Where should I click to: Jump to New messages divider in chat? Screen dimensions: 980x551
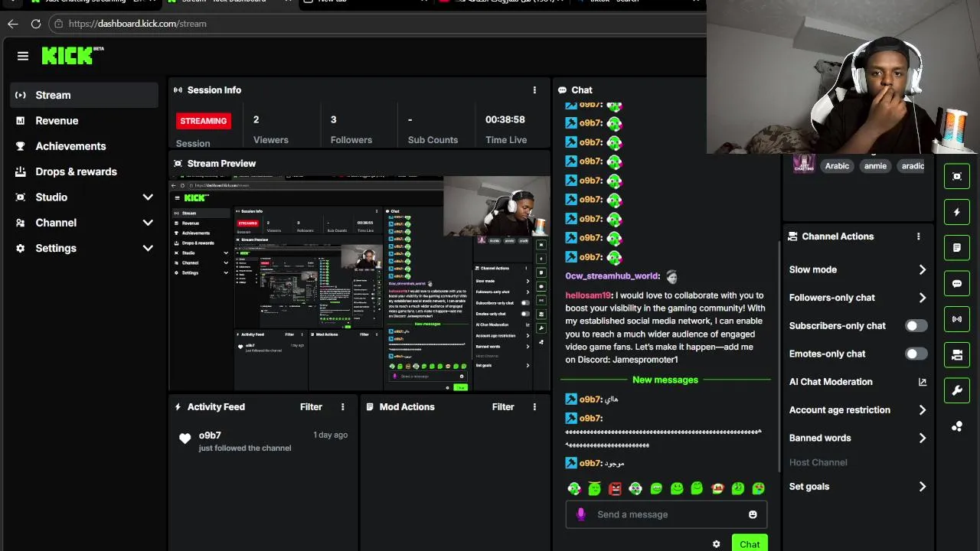click(x=665, y=380)
